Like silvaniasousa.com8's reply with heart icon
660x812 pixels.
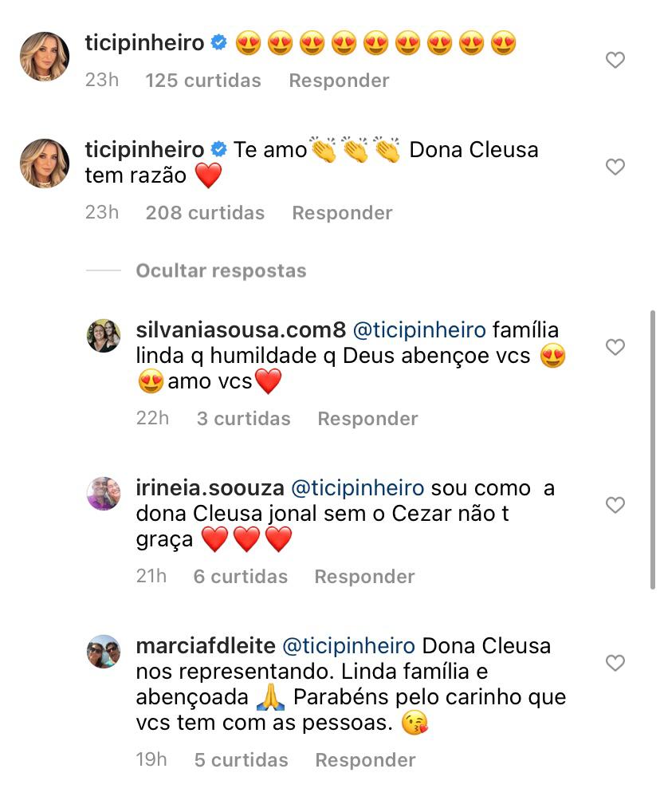(x=615, y=347)
